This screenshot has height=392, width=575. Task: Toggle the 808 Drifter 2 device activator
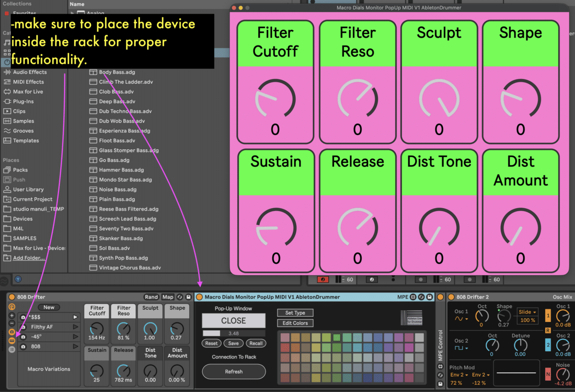[x=452, y=297]
